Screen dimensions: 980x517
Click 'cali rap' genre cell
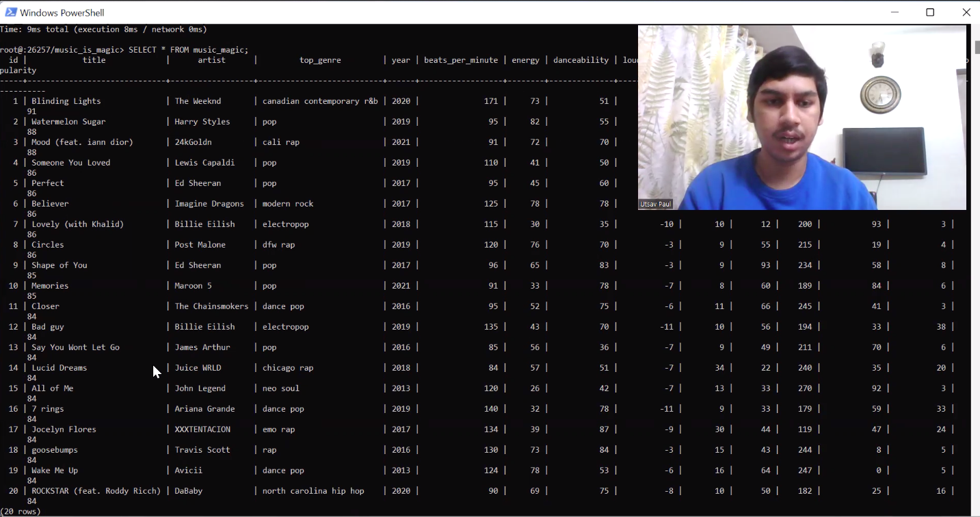(281, 142)
